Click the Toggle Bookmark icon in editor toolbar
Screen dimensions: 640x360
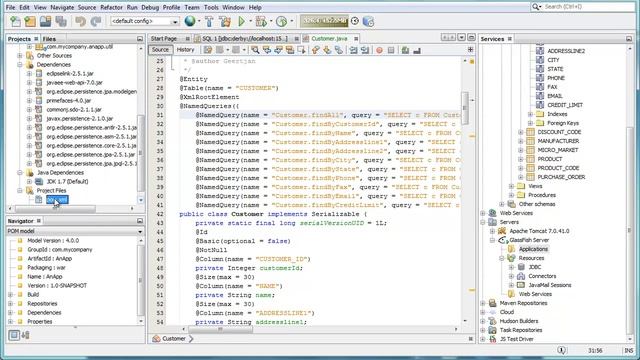pyautogui.click(x=339, y=50)
